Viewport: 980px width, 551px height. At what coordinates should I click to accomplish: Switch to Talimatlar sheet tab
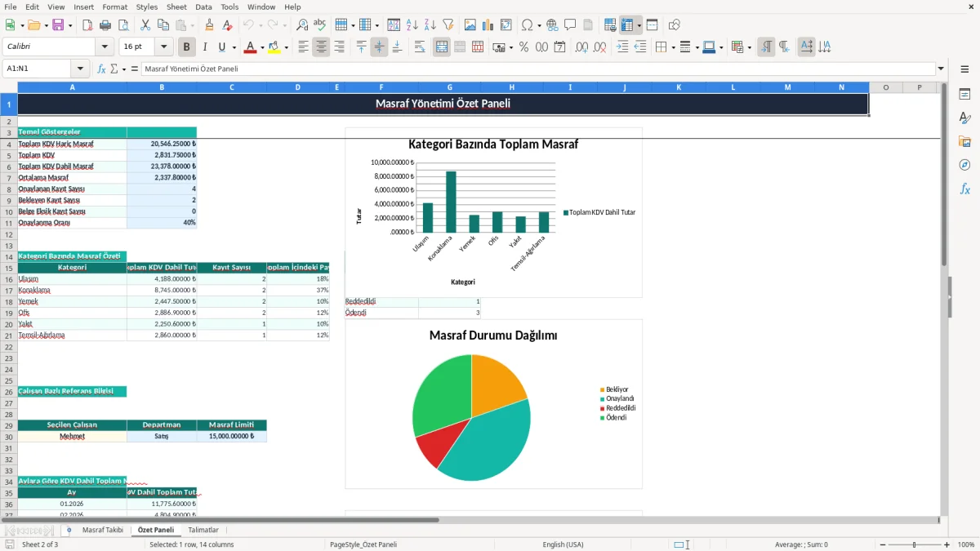[x=203, y=530]
